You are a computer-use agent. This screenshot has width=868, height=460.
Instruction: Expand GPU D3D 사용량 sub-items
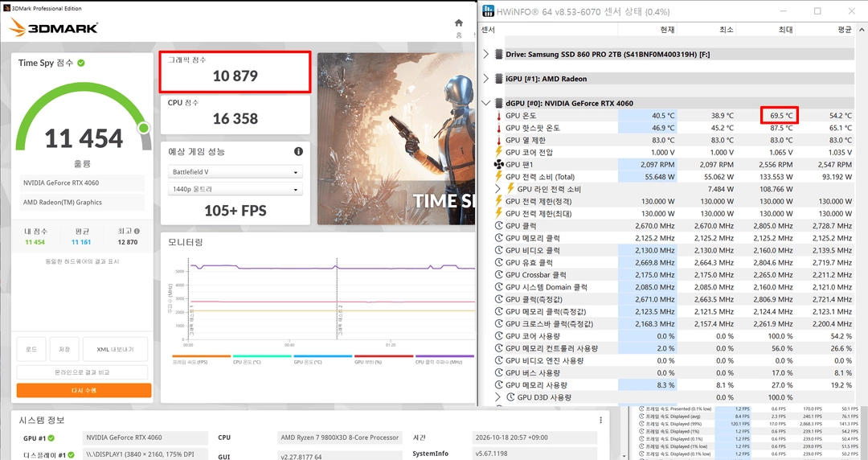(497, 396)
